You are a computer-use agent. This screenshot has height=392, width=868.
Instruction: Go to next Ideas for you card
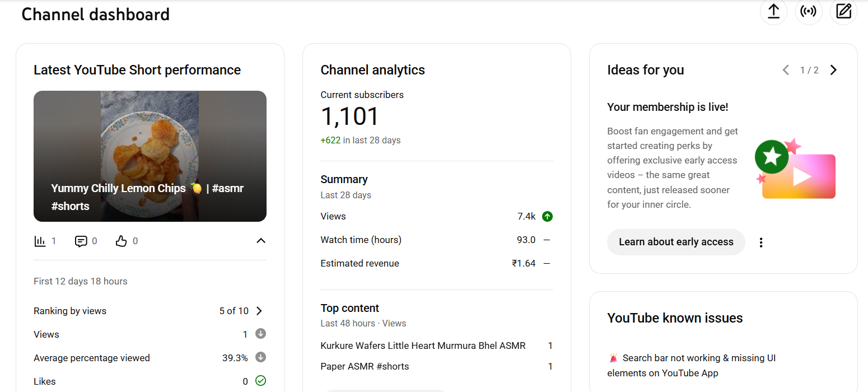(833, 70)
